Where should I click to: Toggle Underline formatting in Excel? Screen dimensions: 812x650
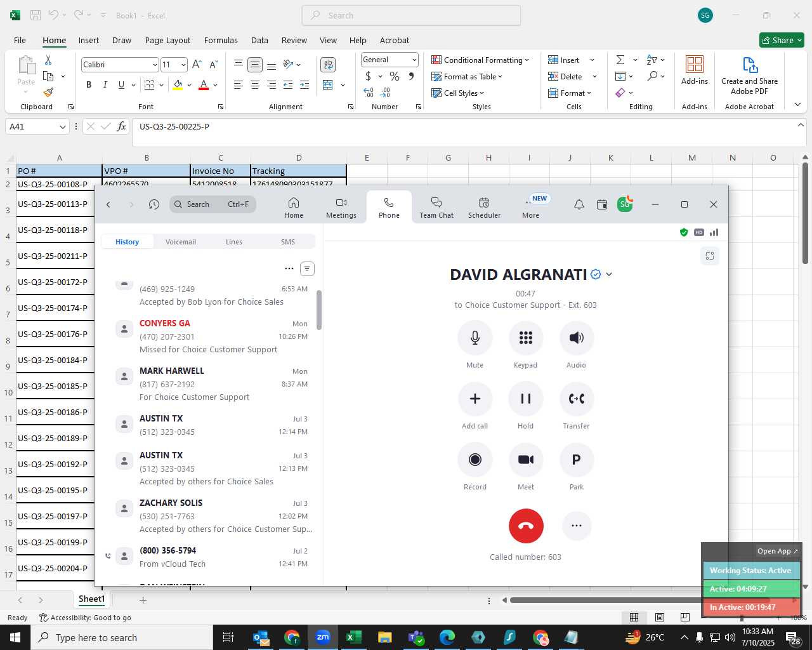point(121,84)
